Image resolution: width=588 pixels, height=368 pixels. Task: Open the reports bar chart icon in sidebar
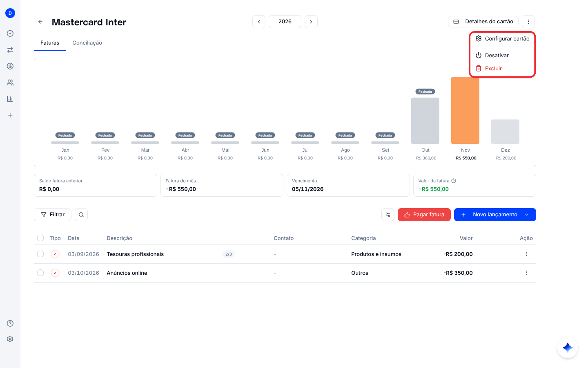tap(10, 99)
